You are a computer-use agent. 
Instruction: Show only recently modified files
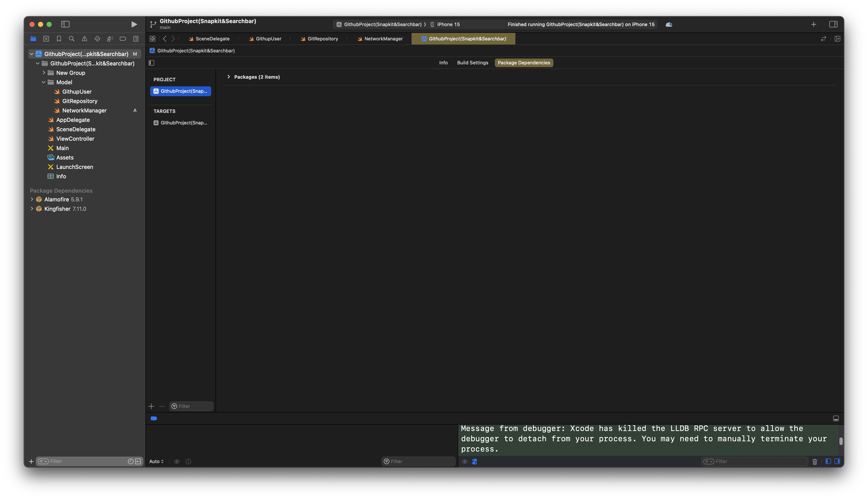(130, 461)
